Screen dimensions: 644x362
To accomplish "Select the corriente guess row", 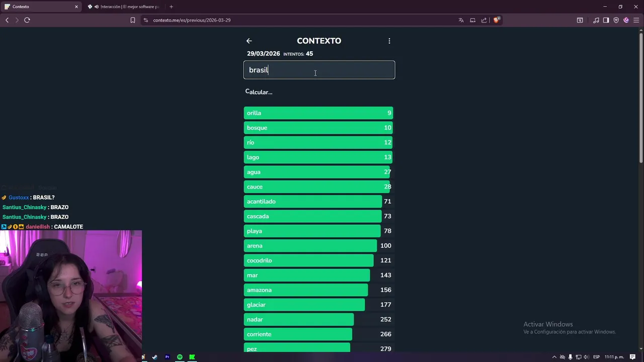I will click(319, 334).
